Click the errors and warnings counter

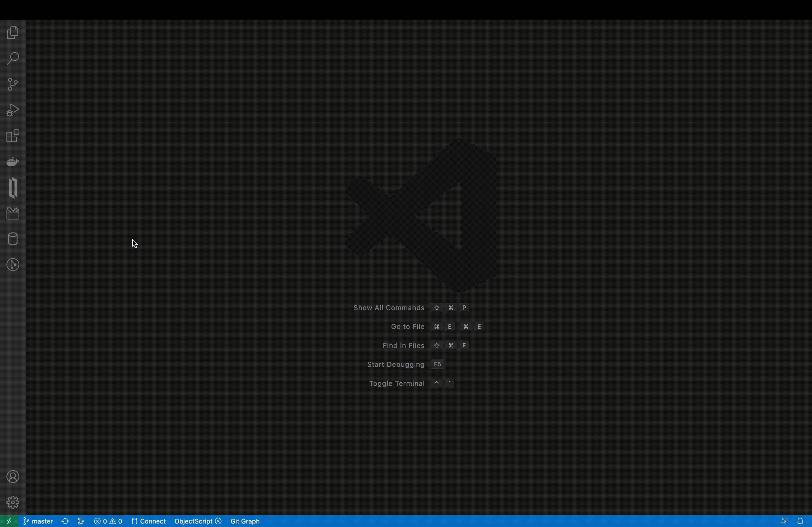[x=108, y=521]
